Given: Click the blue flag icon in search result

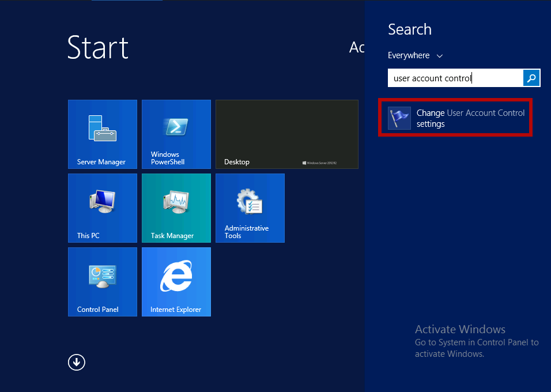Looking at the screenshot, I should click(x=399, y=118).
